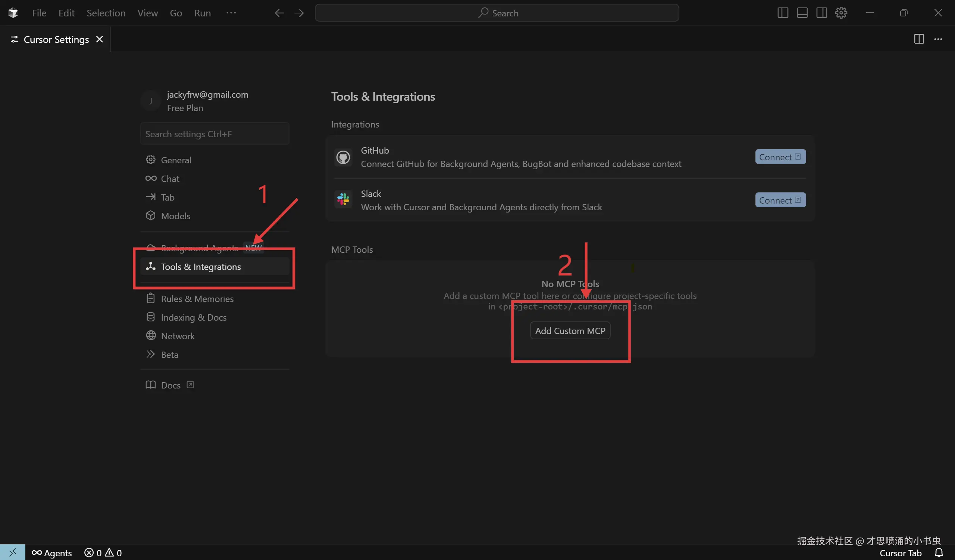Toggle the bottom panel layout icon
955x560 pixels.
[802, 13]
